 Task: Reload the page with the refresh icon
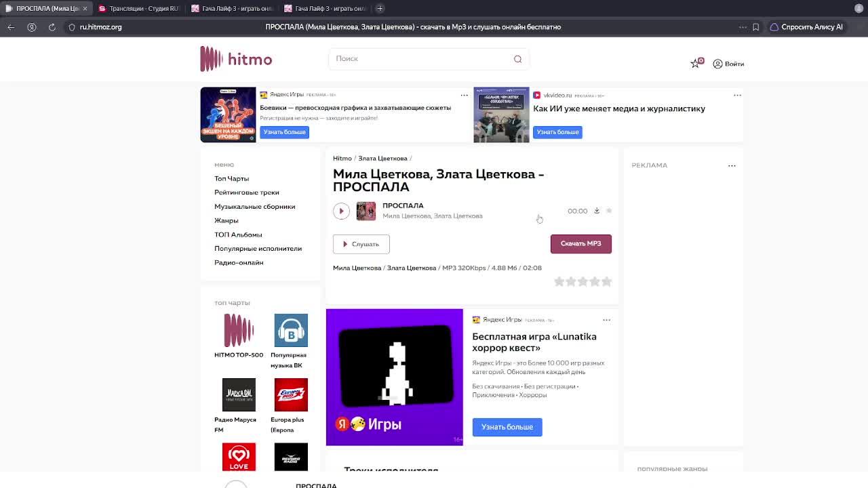(52, 27)
